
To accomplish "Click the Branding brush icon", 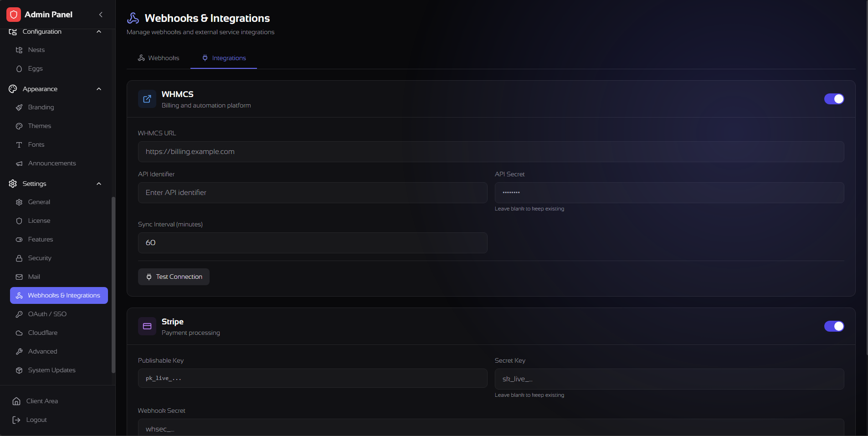I will [19, 108].
